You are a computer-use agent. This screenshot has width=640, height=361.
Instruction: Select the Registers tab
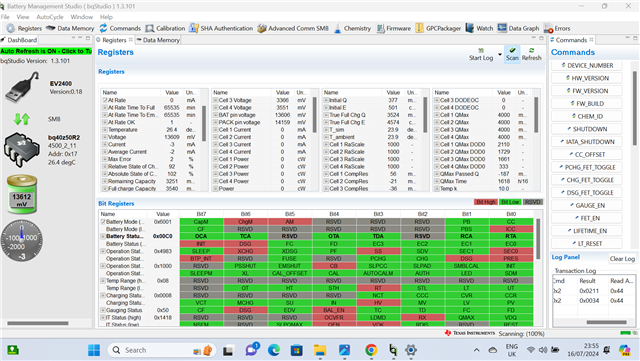pos(114,40)
